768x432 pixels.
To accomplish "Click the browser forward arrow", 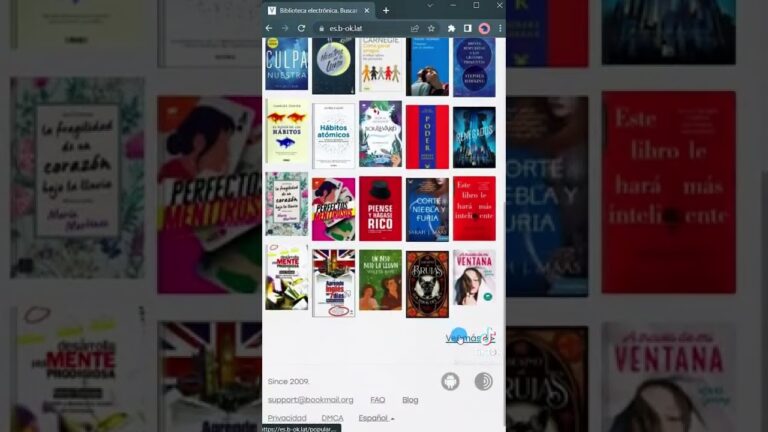I will coord(285,28).
